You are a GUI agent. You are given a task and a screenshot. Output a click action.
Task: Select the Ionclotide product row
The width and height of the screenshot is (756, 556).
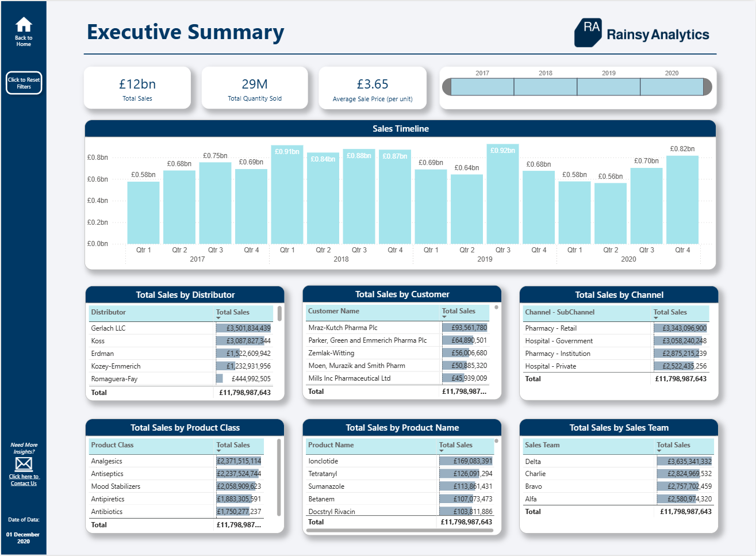point(400,461)
